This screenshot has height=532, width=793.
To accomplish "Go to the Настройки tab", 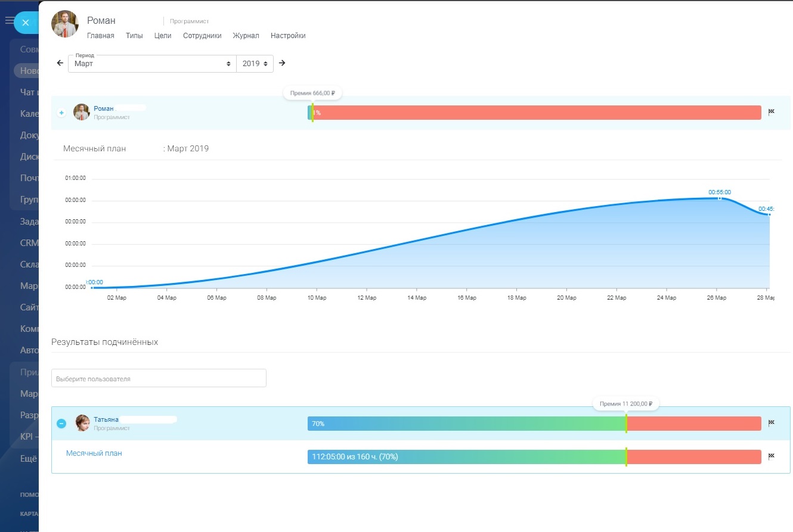I will (288, 36).
